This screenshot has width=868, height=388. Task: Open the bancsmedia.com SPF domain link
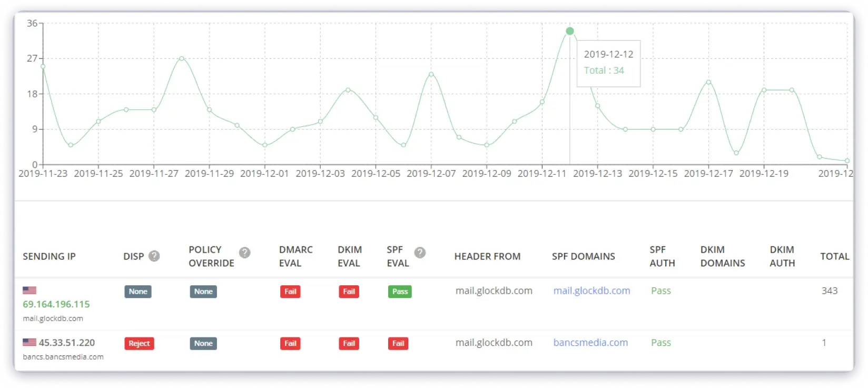[x=590, y=343]
